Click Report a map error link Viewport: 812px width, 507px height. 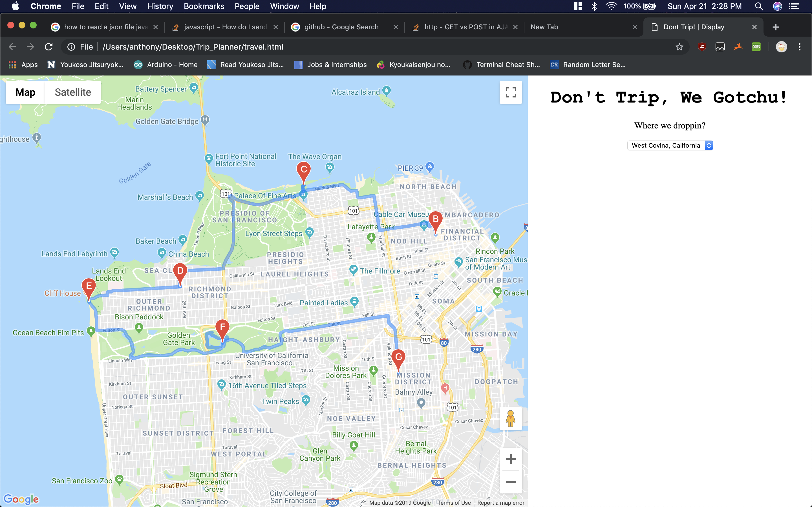501,503
